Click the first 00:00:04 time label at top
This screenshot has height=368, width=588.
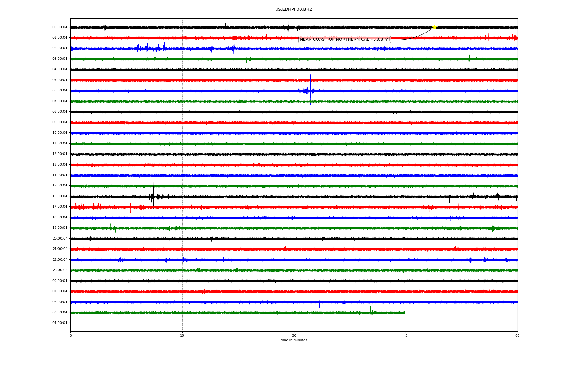[x=60, y=27]
